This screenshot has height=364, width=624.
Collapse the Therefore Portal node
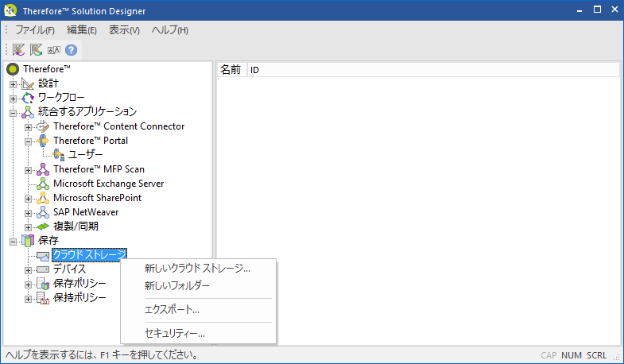(29, 141)
